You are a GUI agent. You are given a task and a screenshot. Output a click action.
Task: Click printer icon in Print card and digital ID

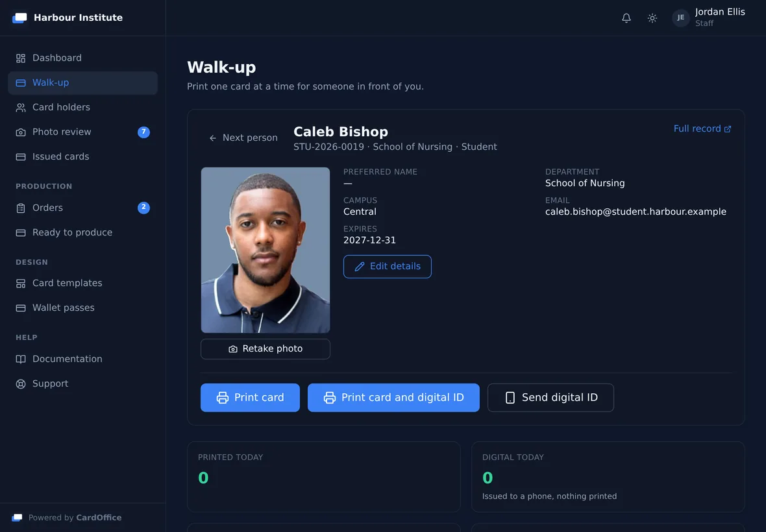[x=330, y=398]
